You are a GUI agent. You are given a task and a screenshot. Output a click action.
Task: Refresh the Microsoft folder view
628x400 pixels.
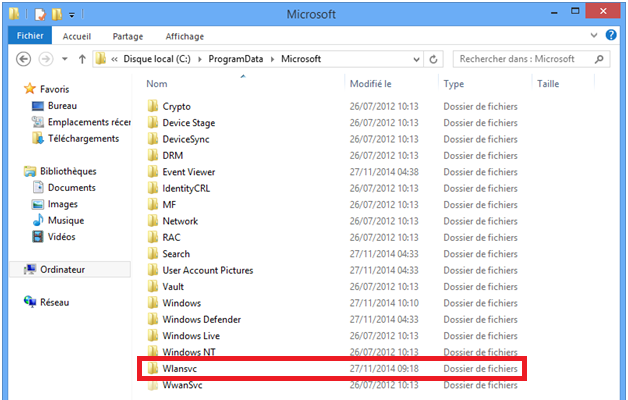click(x=433, y=59)
